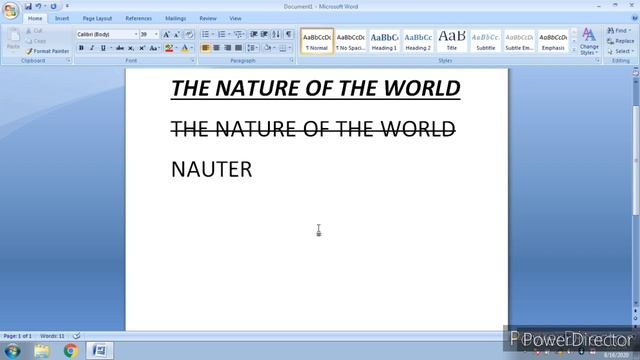The height and width of the screenshot is (360, 640).
Task: Toggle Show/Hide paragraph marks
Action: click(x=289, y=35)
